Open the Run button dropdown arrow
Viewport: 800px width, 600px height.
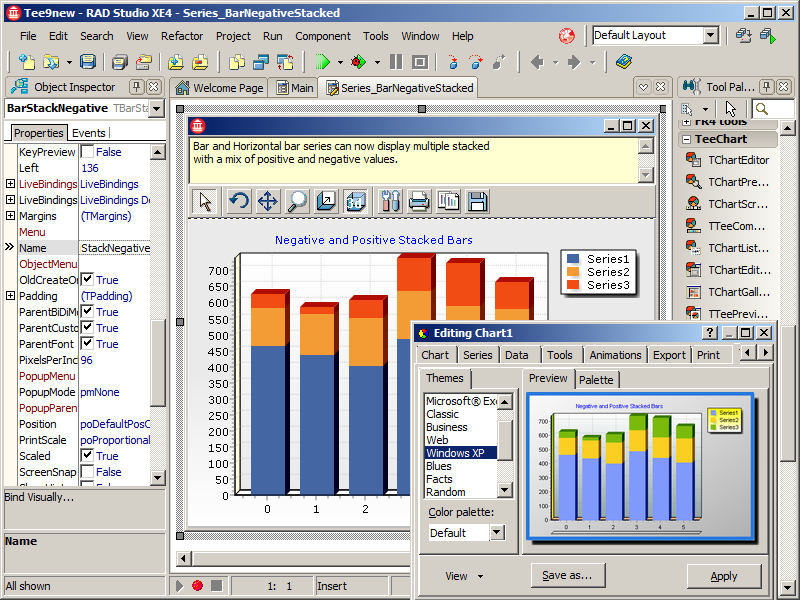coord(340,62)
